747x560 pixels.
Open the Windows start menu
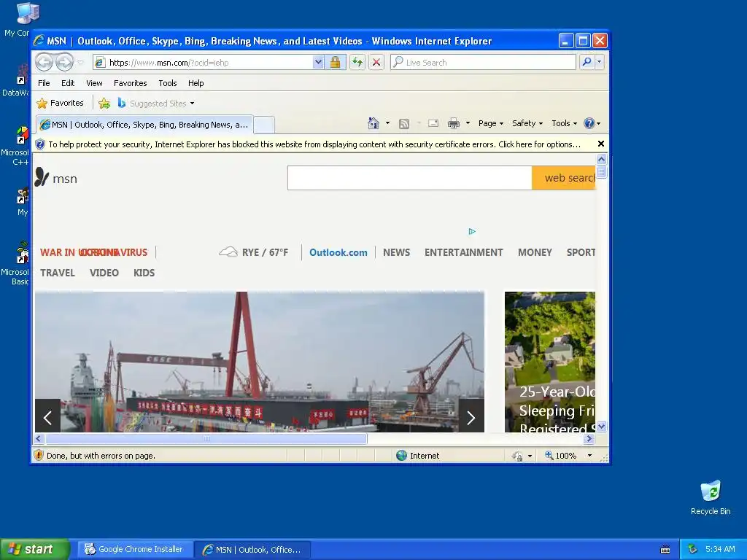pos(34,549)
